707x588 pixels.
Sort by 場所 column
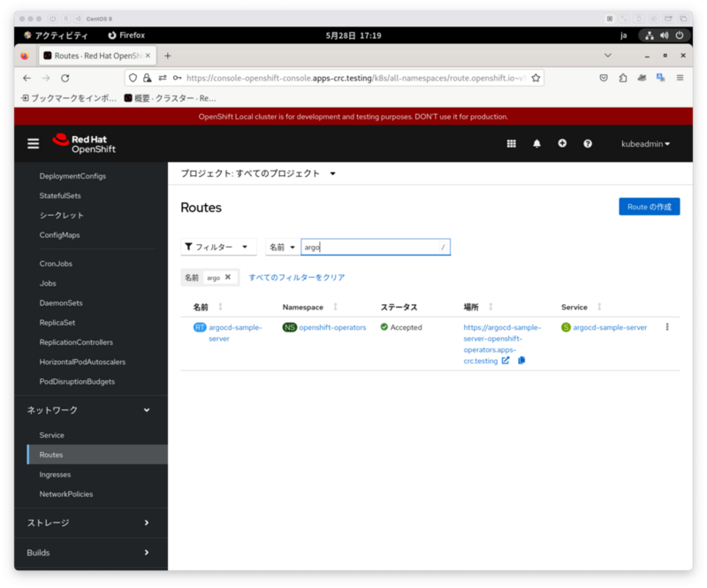click(x=478, y=307)
